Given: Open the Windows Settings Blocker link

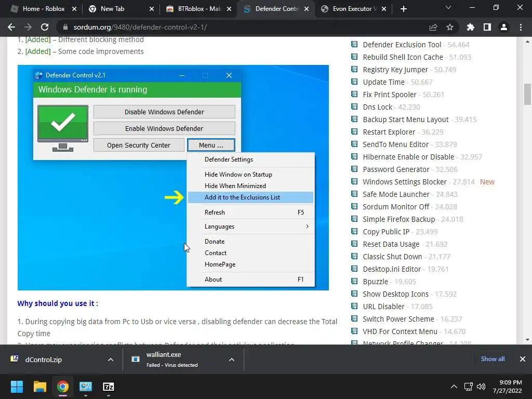Looking at the screenshot, I should tap(404, 182).
